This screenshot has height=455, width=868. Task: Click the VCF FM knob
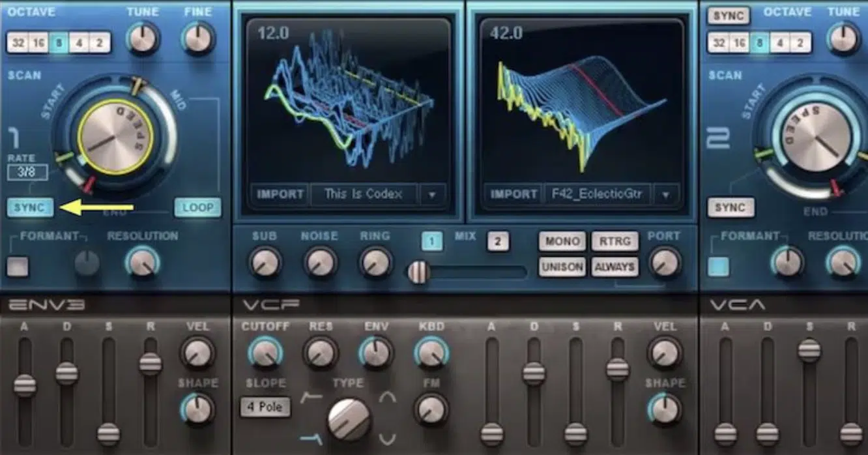431,409
